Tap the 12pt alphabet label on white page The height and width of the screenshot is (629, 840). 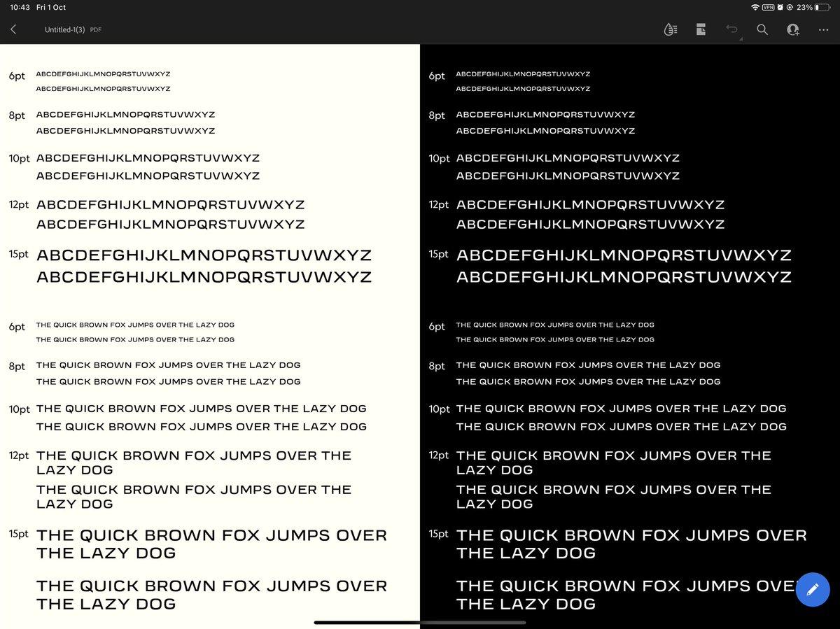click(19, 205)
